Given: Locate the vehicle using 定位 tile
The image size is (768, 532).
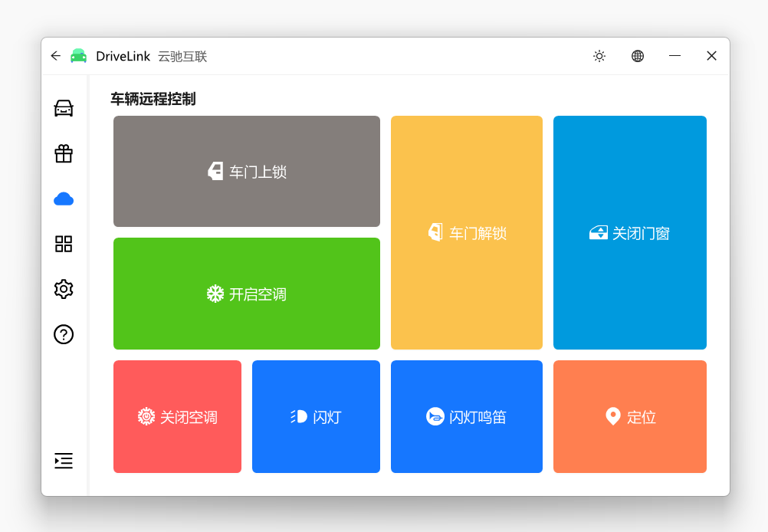Looking at the screenshot, I should 629,416.
